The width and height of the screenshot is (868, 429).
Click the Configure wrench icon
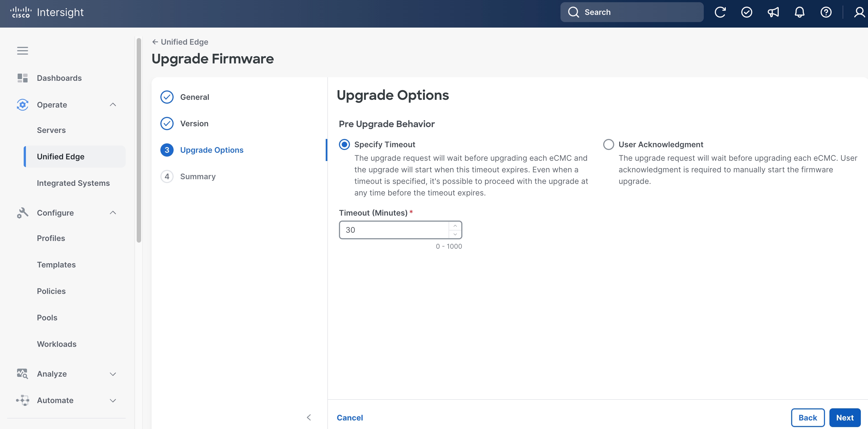coord(23,213)
